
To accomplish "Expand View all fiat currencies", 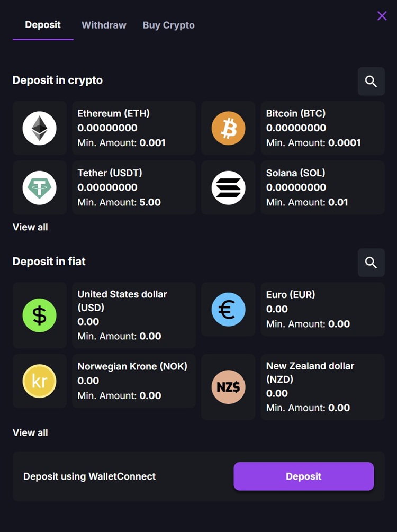I will [30, 432].
